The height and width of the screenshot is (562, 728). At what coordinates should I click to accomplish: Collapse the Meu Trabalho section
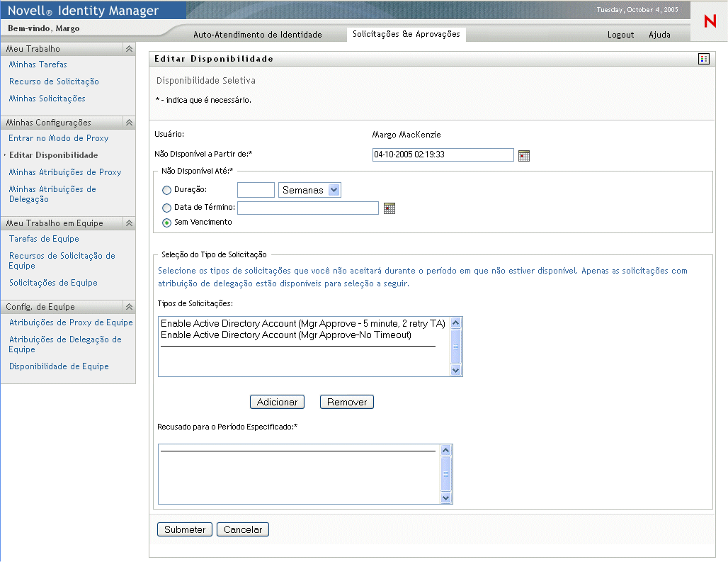pos(129,49)
